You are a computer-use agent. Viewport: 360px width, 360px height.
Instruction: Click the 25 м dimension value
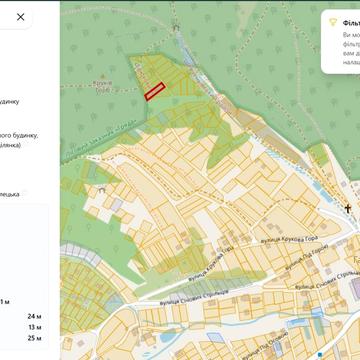pyautogui.click(x=35, y=338)
